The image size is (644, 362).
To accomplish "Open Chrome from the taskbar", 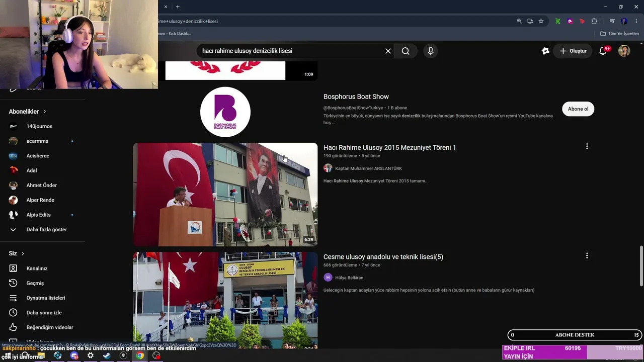I will point(140,355).
